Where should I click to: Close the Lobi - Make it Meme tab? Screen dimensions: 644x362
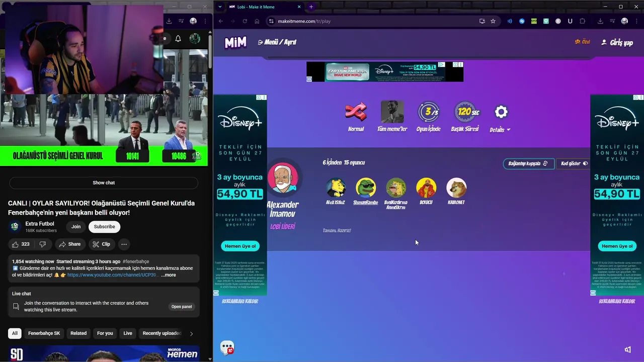299,7
